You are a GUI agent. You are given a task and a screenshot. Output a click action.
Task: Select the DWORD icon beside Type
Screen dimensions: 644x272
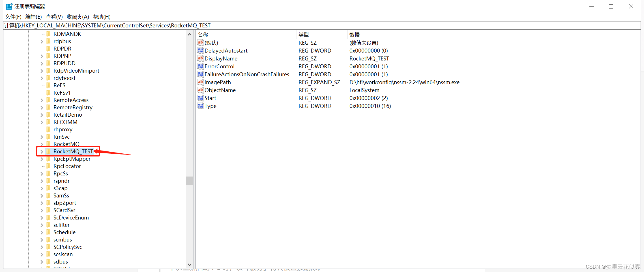click(x=201, y=106)
